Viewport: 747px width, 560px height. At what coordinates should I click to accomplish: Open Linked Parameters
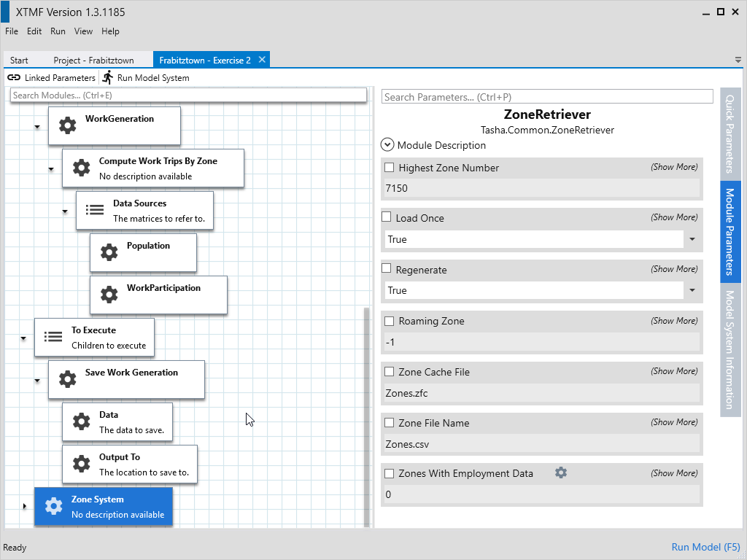click(52, 78)
